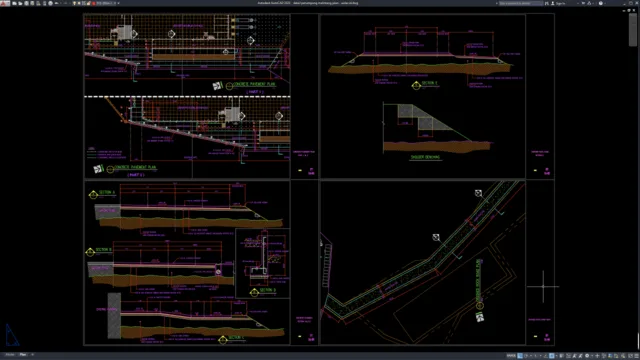The width and height of the screenshot is (640, 360).
Task: Open the layer name dropdown in title bar
Action: 105,3
